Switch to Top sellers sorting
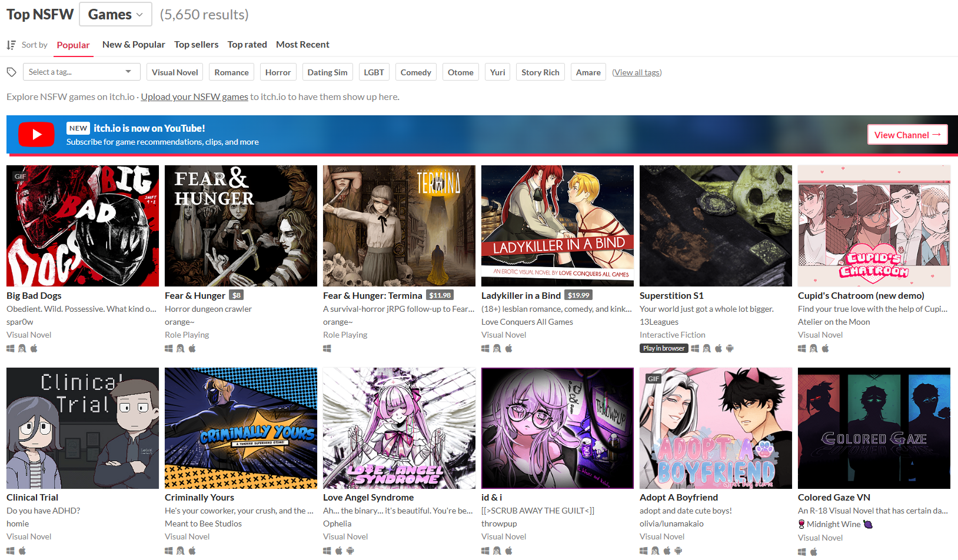This screenshot has height=560, width=958. [197, 45]
